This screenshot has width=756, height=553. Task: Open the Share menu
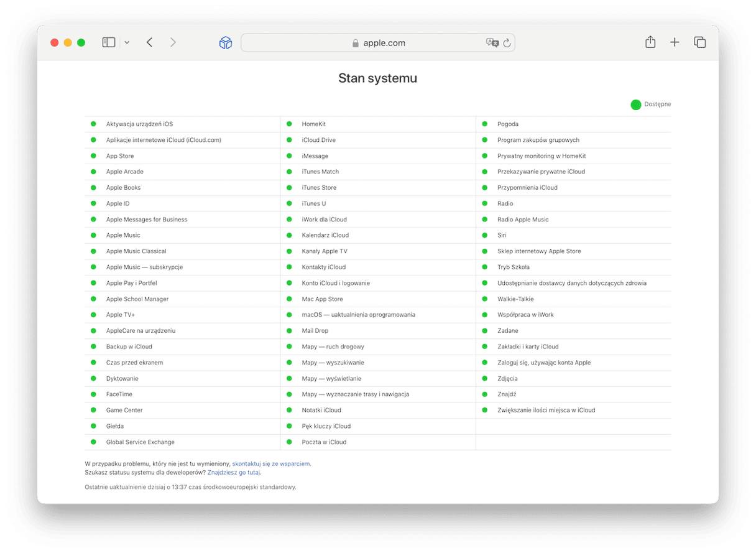(650, 42)
